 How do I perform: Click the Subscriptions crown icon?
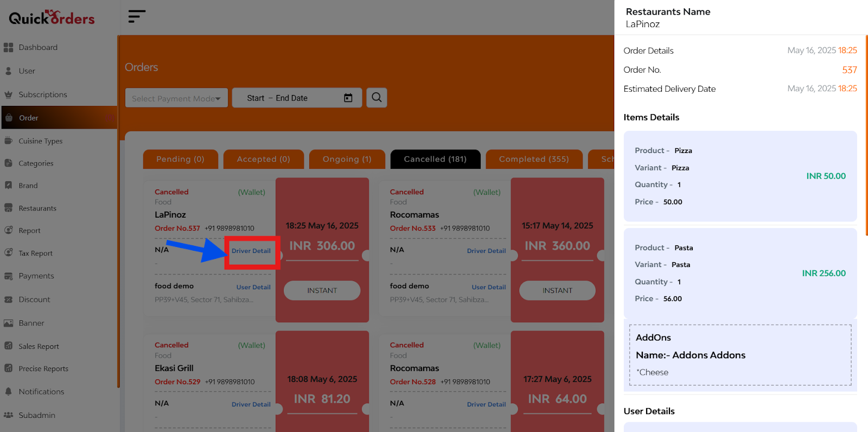point(8,94)
